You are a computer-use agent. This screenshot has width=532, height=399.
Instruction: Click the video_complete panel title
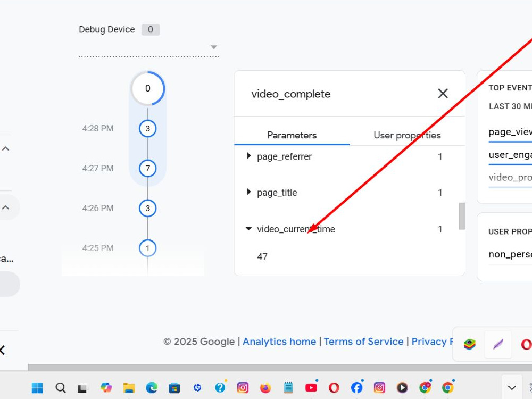pos(291,94)
